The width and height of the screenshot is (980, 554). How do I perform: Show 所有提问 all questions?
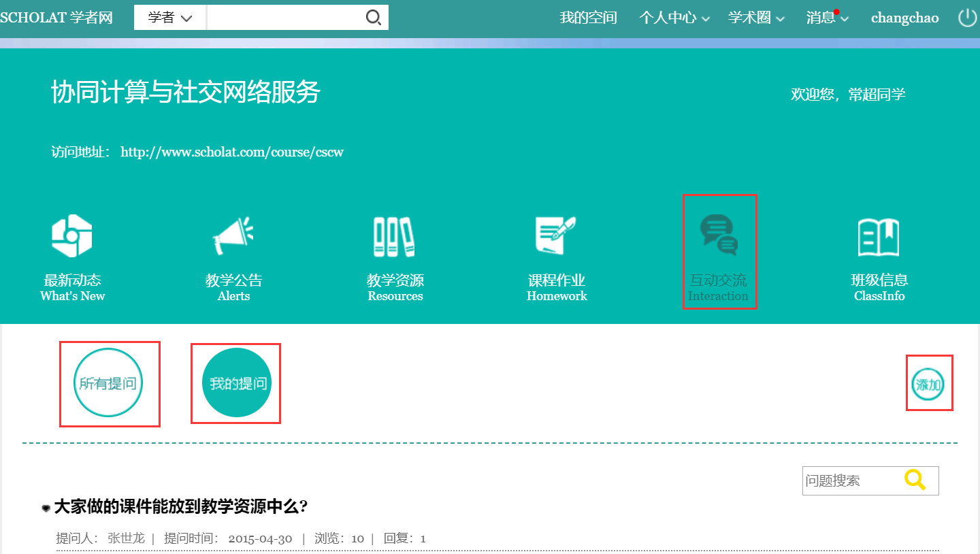[108, 383]
